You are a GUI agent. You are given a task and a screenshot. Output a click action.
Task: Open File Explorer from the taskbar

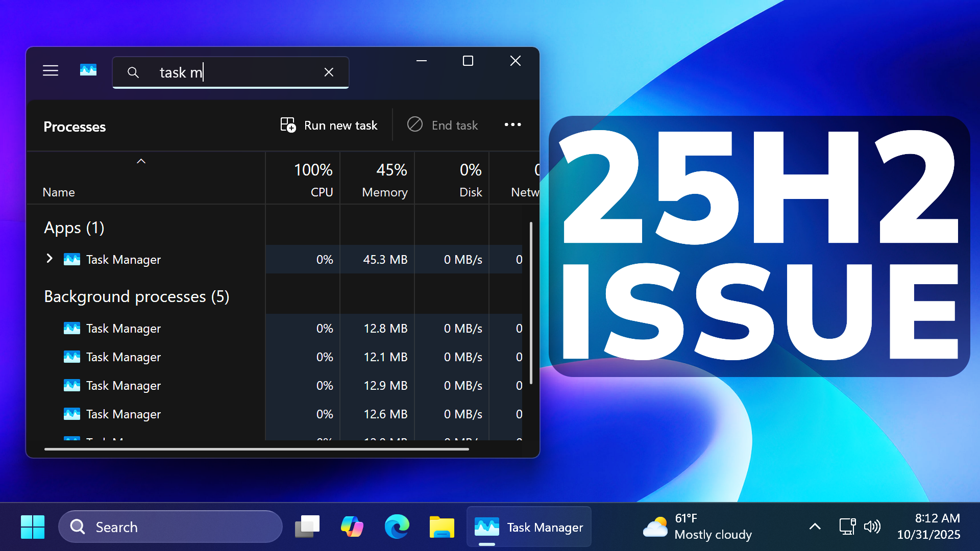[x=442, y=527]
